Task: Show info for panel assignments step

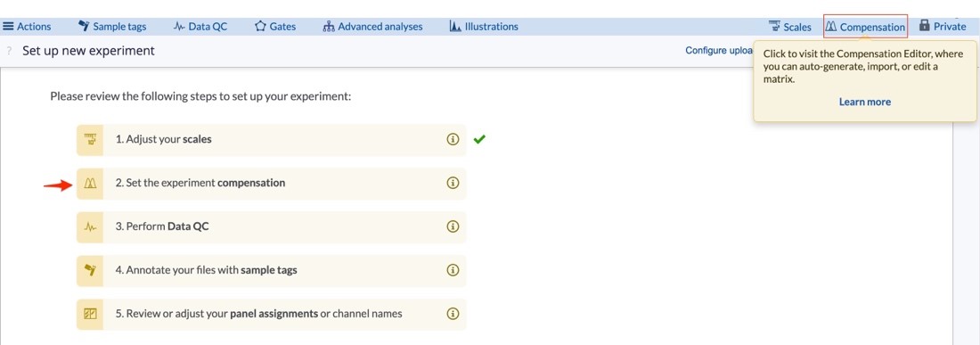Action: coord(453,314)
